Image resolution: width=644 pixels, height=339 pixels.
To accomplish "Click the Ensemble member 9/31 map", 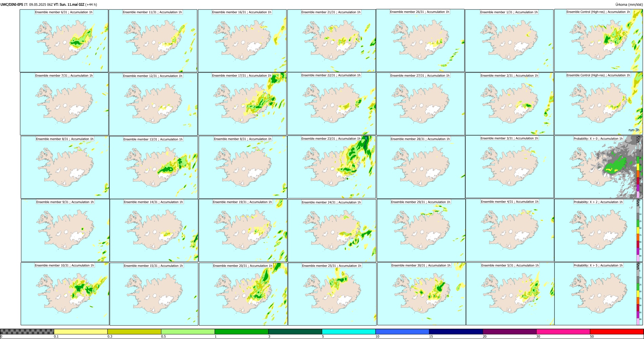I will 65,230.
